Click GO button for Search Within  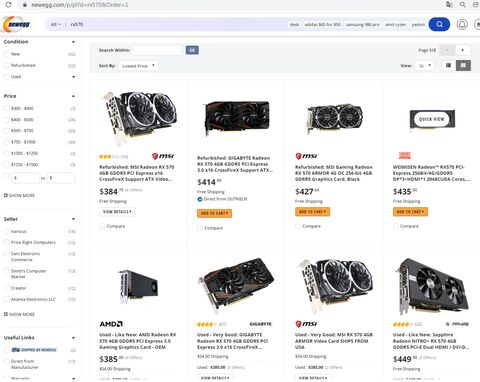point(192,50)
